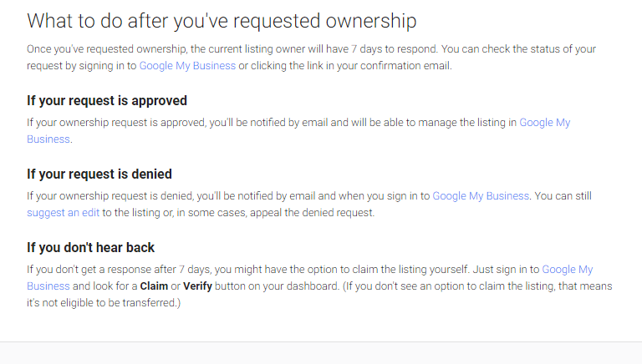The width and height of the screenshot is (642, 364).
Task: Click the phrase 'button on your dashboard'
Action: point(277,286)
